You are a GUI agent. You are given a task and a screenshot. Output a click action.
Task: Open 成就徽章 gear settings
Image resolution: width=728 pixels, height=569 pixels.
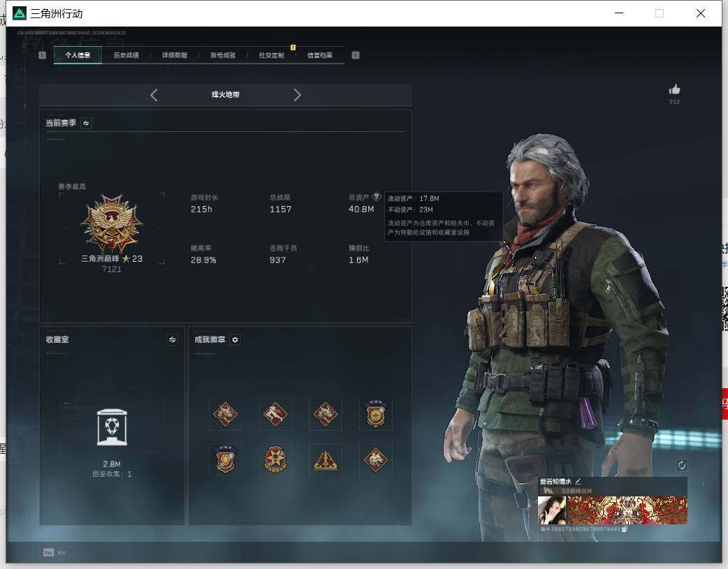[235, 340]
